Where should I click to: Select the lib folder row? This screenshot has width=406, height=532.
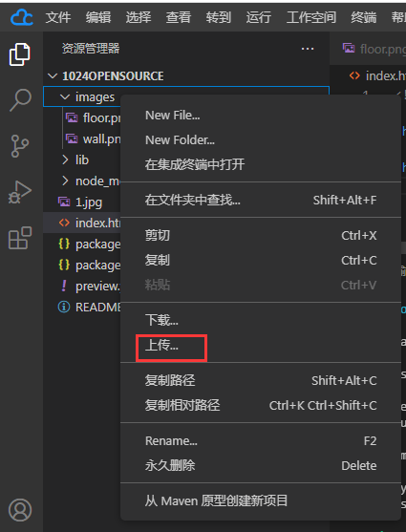(x=82, y=160)
